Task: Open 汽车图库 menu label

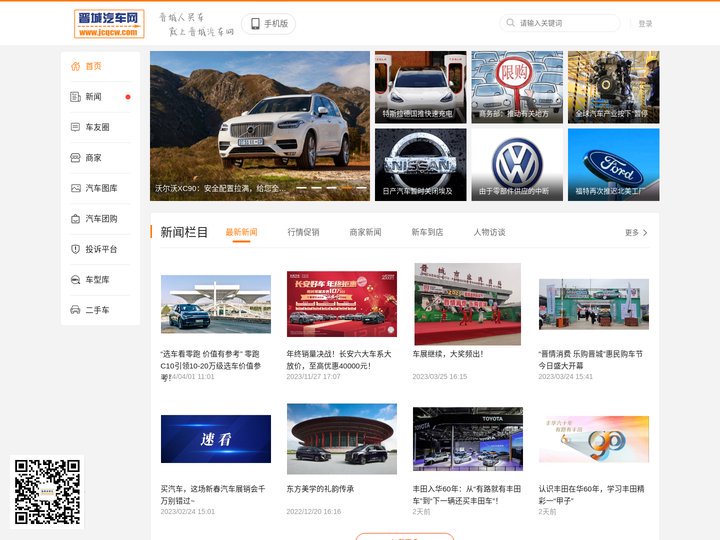Action: pos(101,188)
